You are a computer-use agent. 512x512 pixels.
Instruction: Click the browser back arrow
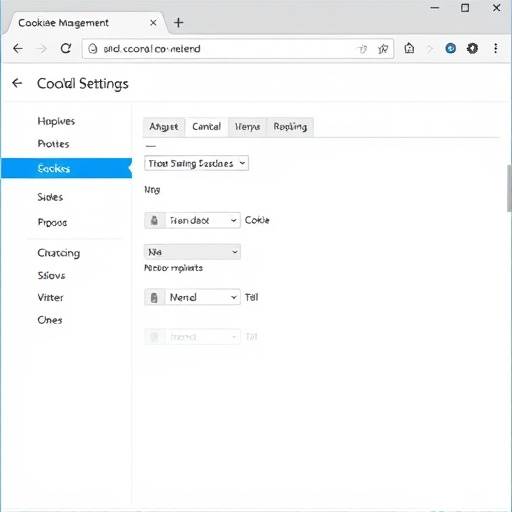(18, 49)
